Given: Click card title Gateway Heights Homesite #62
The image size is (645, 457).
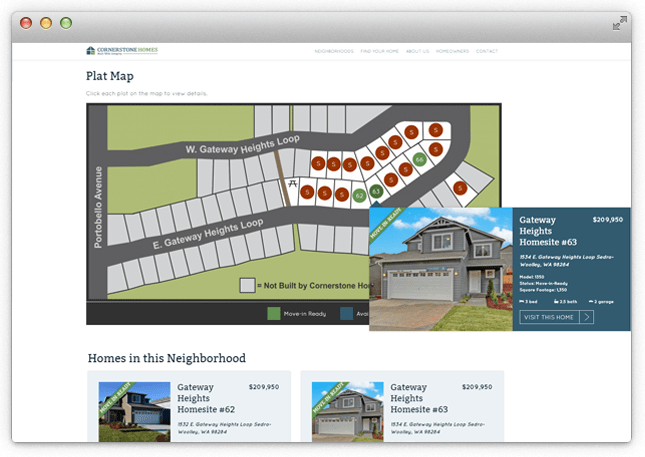Looking at the screenshot, I should tap(206, 398).
